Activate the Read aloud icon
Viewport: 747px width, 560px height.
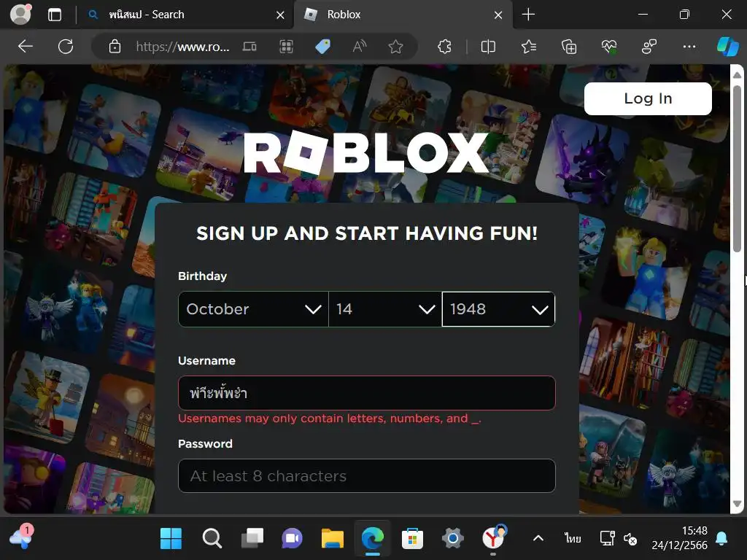pyautogui.click(x=359, y=47)
